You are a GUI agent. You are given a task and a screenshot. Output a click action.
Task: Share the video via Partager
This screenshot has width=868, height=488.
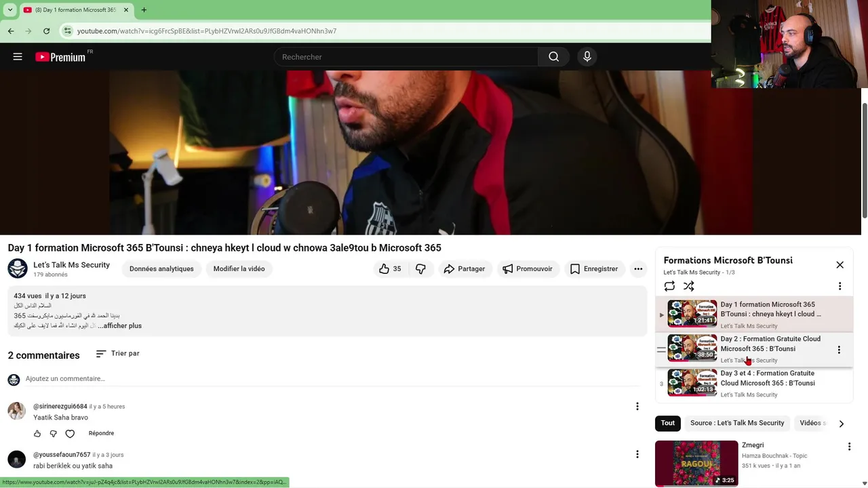pos(465,269)
